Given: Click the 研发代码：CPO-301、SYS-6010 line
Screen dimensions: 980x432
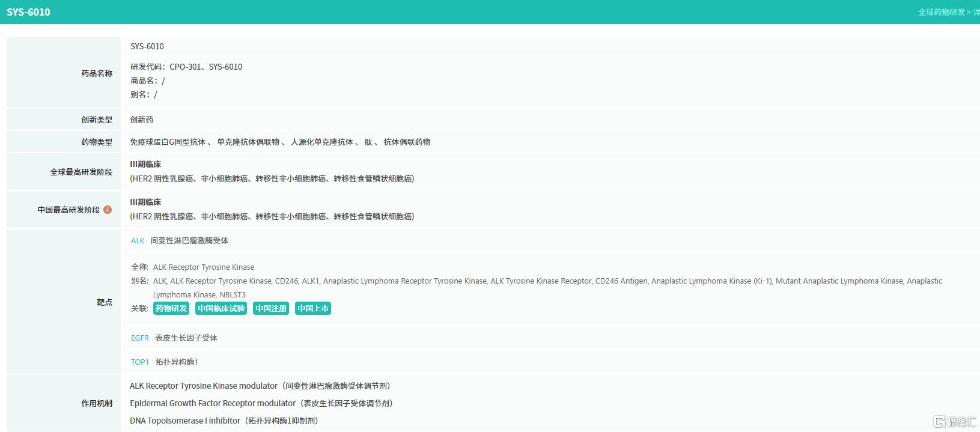Looking at the screenshot, I should point(186,67).
